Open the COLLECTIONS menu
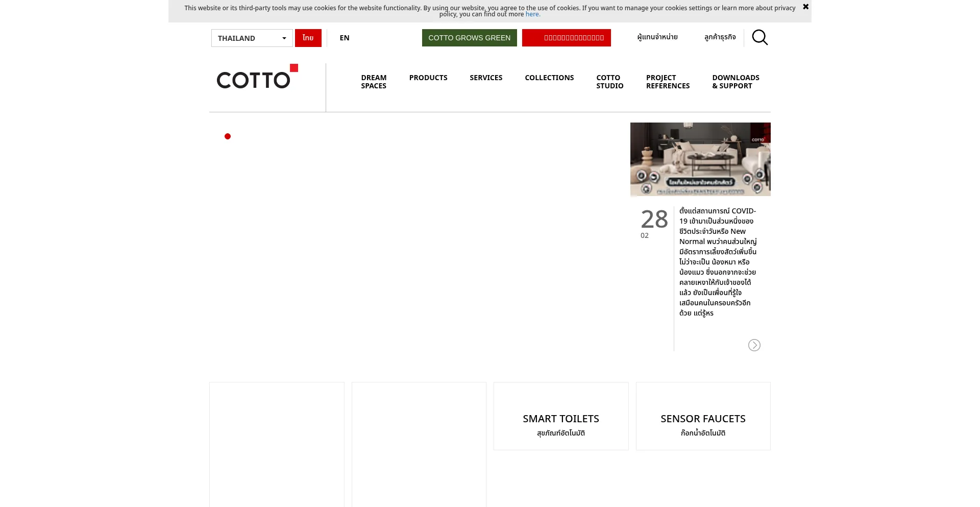Viewport: 980px width, 507px height. (549, 78)
